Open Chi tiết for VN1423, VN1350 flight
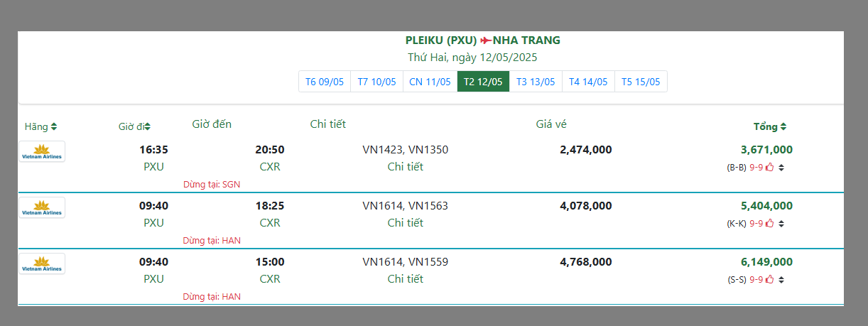Screen dimensions: 868x326 pyautogui.click(x=405, y=167)
